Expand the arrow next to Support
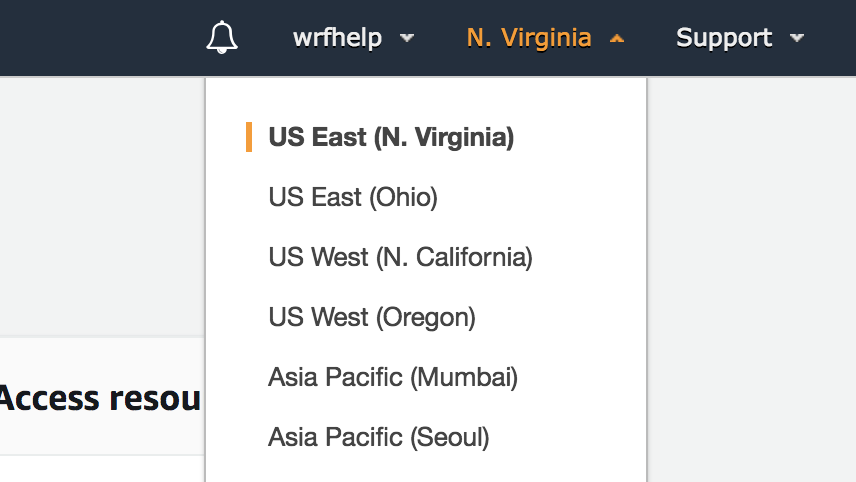Screen dimensions: 856x482 pos(797,39)
